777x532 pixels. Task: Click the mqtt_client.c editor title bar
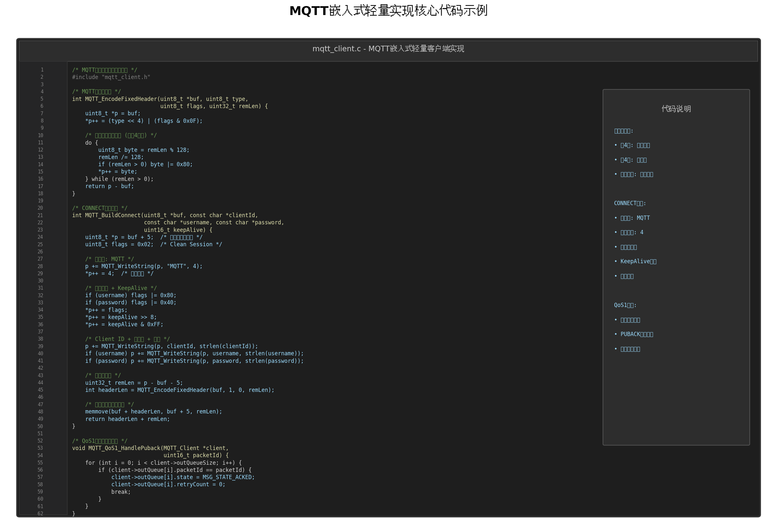(x=388, y=51)
